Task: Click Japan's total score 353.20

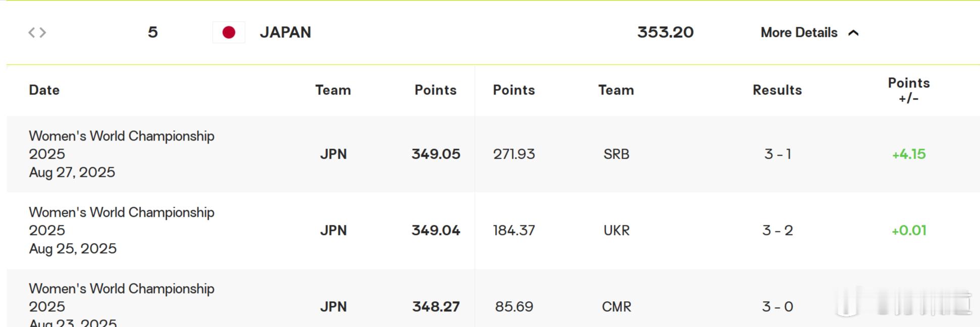Action: 665,32
